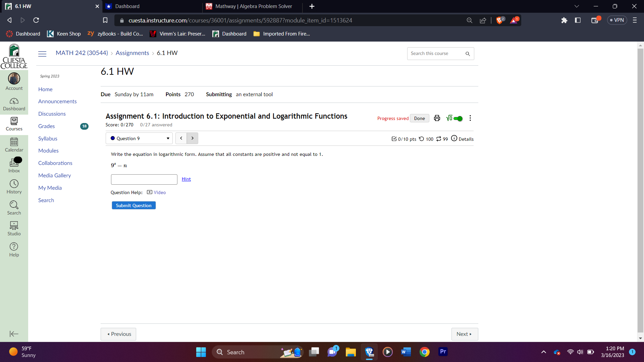Toggle the VPN button in the browser
The height and width of the screenshot is (362, 644).
tap(617, 20)
